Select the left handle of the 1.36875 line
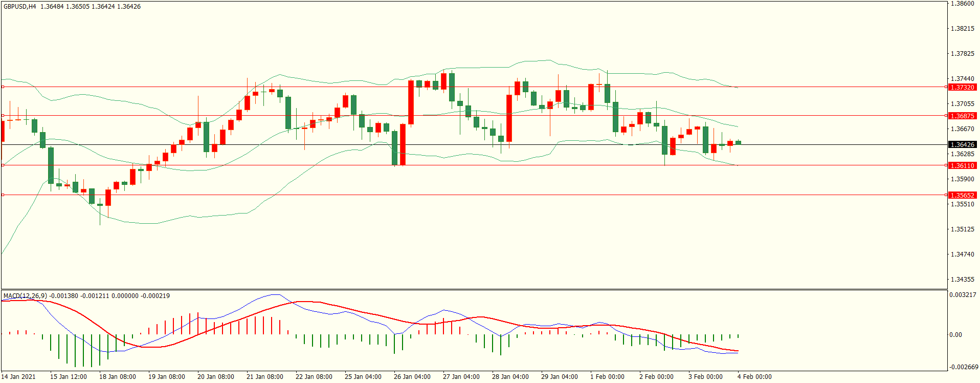 3,116
